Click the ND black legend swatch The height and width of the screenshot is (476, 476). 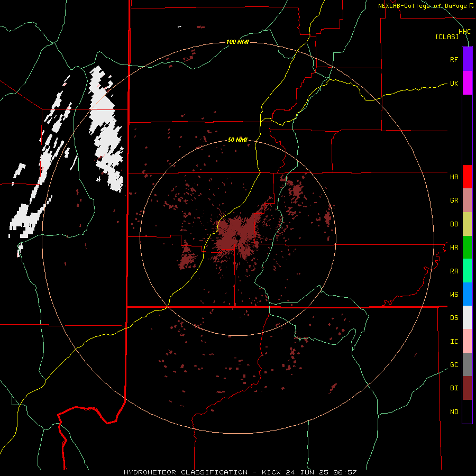click(x=467, y=411)
